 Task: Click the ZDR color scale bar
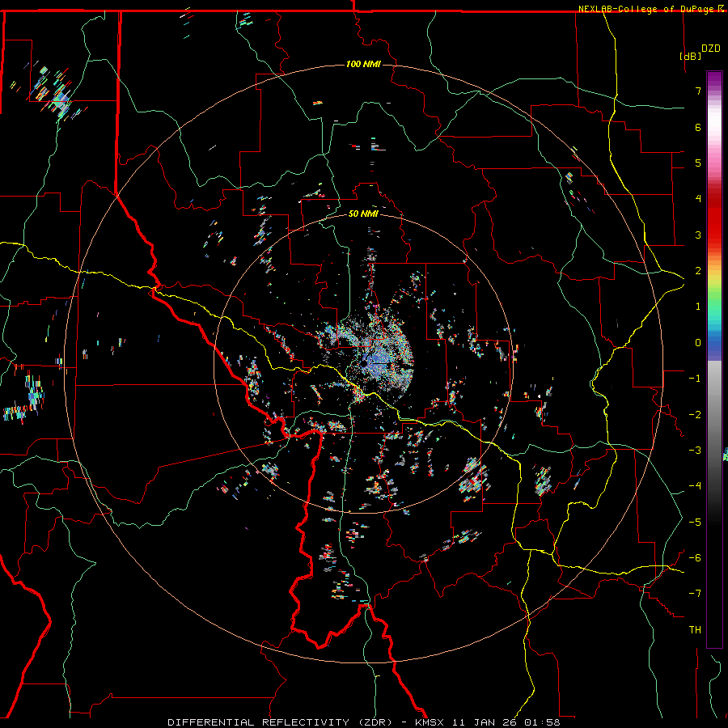[x=714, y=359]
